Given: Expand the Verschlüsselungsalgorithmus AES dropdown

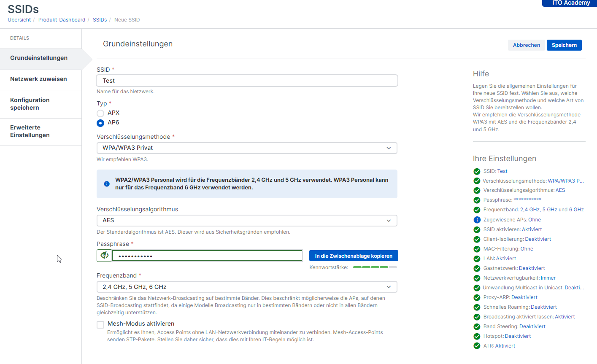Looking at the screenshot, I should (x=247, y=221).
